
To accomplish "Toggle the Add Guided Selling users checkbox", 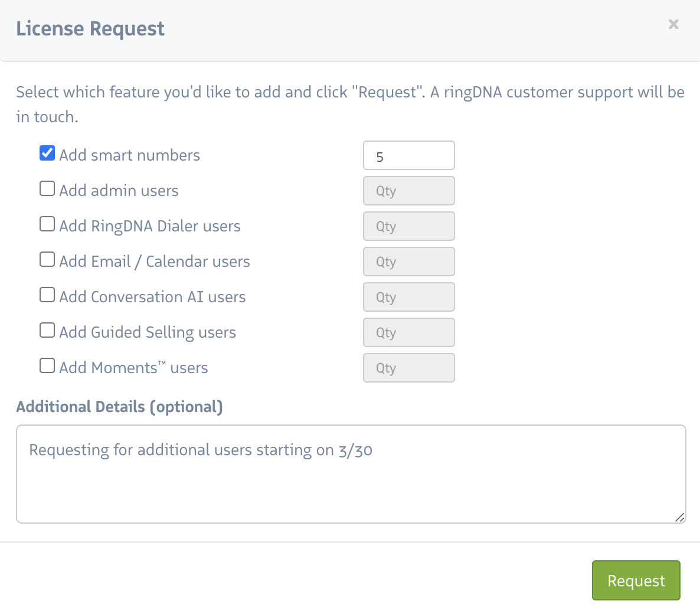I will click(x=47, y=331).
